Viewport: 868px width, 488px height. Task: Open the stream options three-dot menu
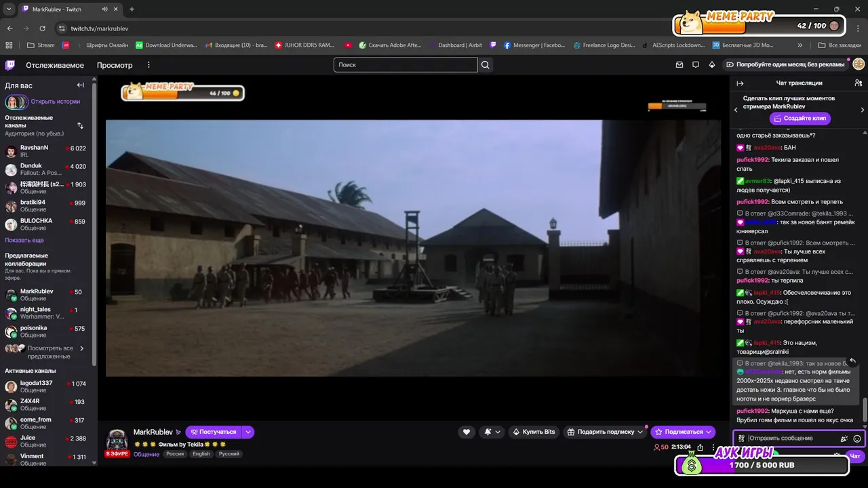tap(713, 447)
